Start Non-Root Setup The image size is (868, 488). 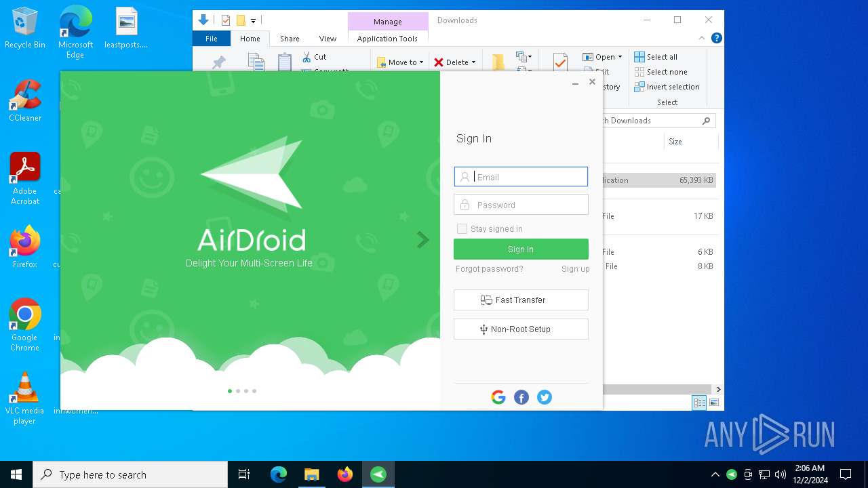(521, 329)
